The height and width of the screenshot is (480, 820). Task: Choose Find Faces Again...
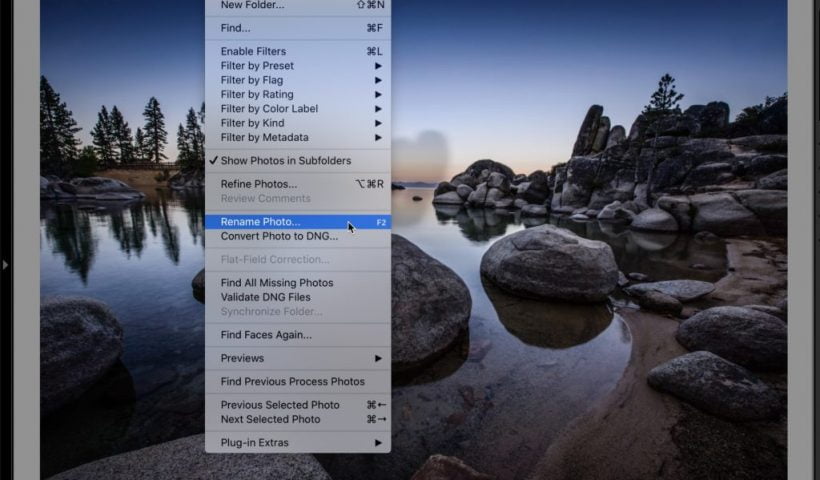click(x=266, y=335)
